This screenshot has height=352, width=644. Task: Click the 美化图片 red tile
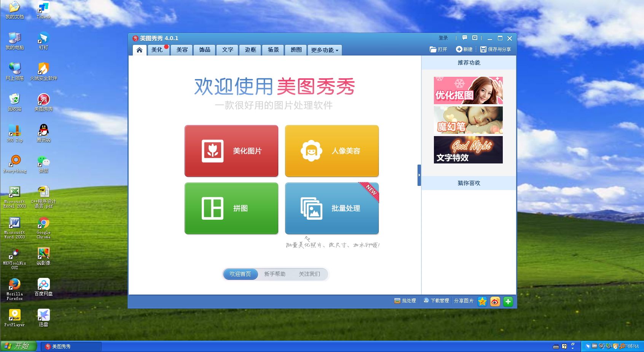[231, 151]
